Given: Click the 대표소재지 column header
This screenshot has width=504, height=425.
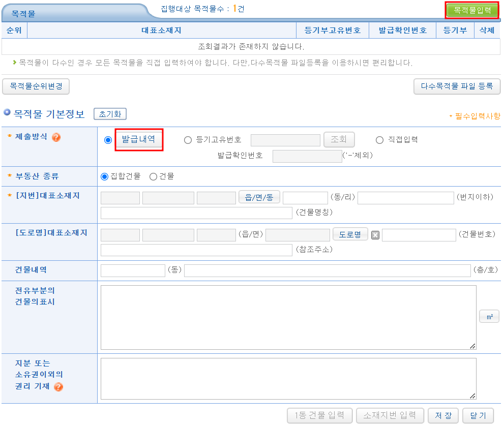Looking at the screenshot, I should [x=161, y=30].
